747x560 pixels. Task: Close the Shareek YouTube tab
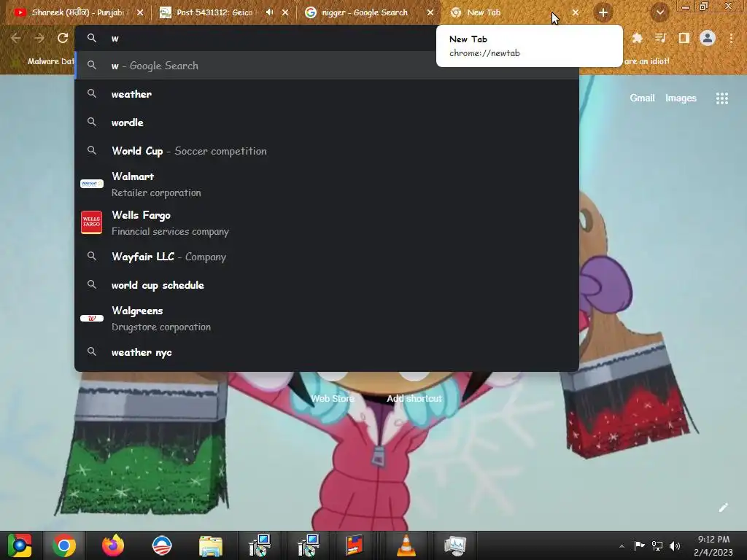tap(140, 12)
